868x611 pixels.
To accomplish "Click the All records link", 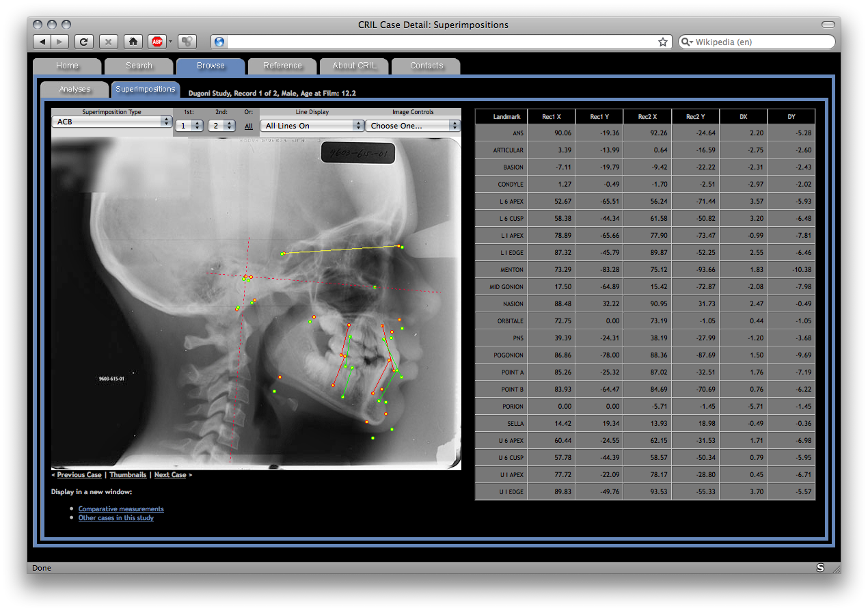I will pos(248,126).
